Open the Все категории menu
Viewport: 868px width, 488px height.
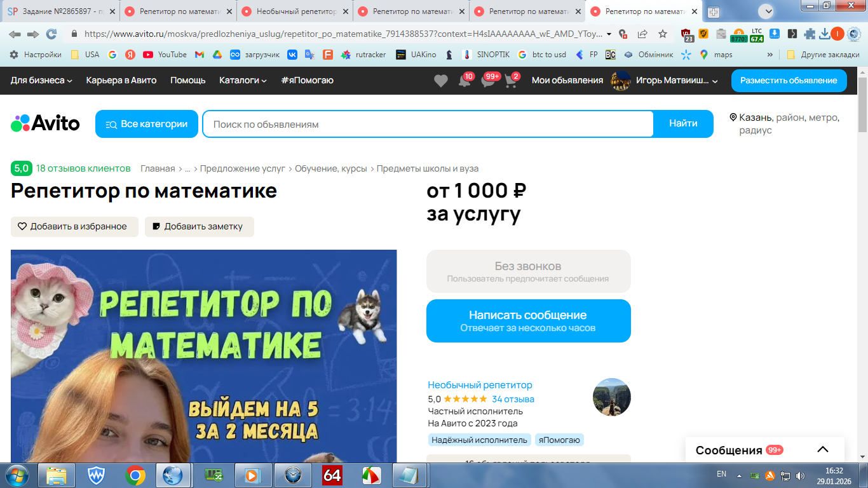147,124
